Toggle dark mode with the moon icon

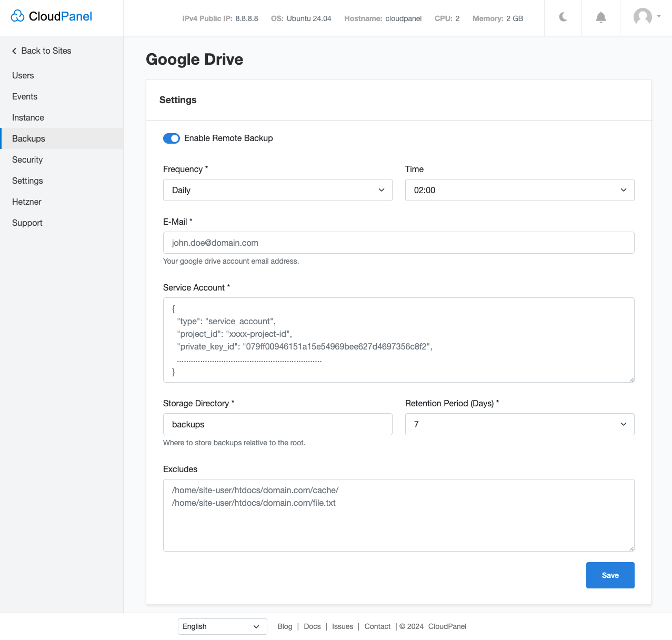pyautogui.click(x=563, y=17)
